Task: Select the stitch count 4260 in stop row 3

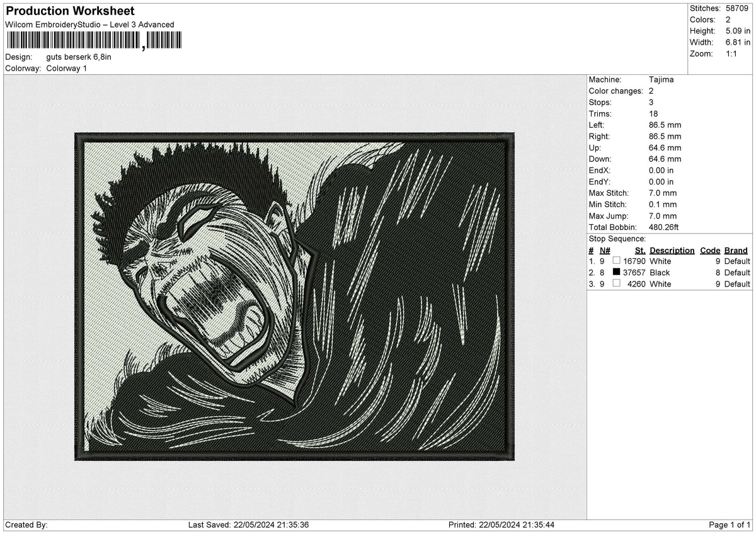Action: pyautogui.click(x=637, y=283)
